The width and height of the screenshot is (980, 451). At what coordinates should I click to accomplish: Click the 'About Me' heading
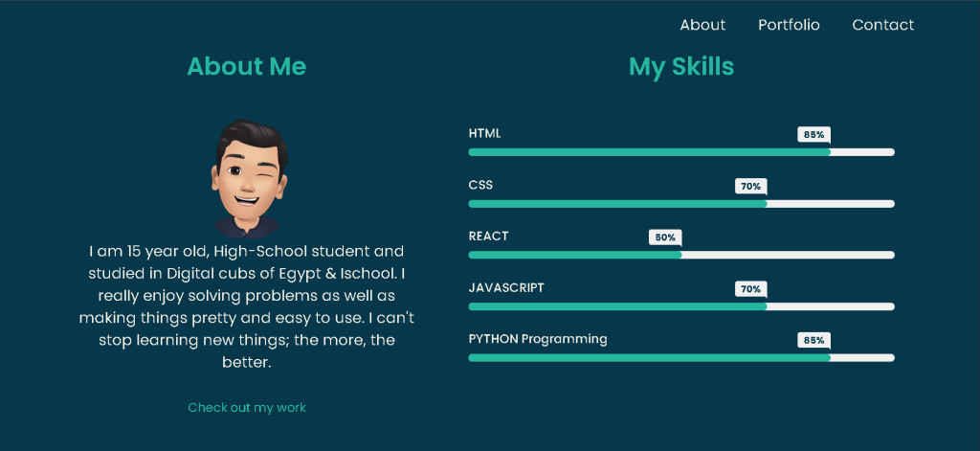point(247,66)
